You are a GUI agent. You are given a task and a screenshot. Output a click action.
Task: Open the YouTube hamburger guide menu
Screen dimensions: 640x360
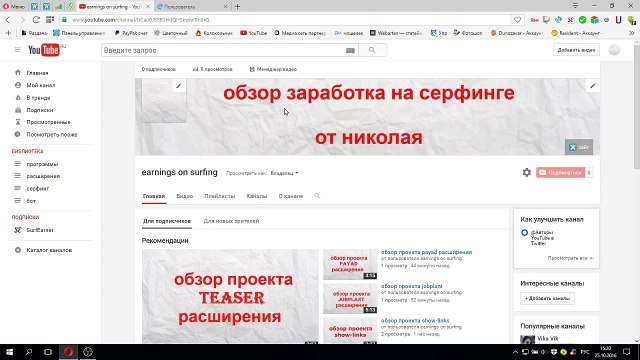click(18, 50)
